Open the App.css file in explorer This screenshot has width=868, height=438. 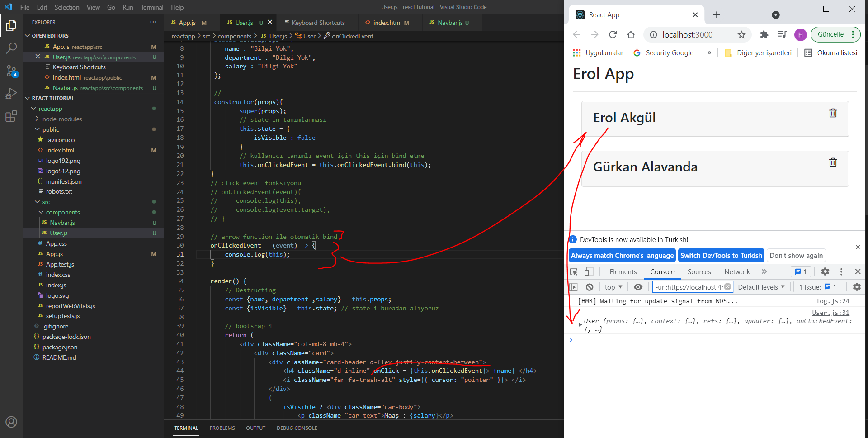click(57, 243)
